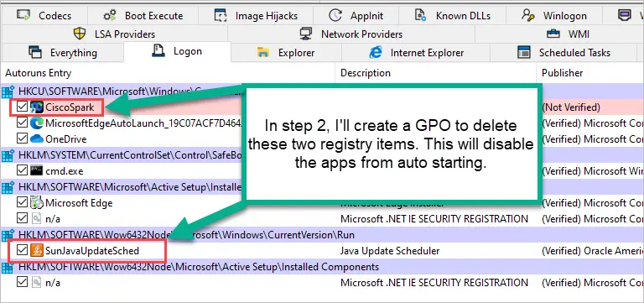Screen dimensions: 644x303
Task: Open the Codecs tab
Action: tap(44, 16)
